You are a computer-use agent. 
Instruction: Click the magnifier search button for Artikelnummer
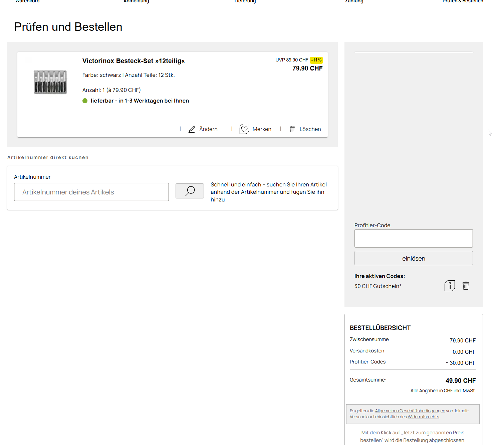(x=190, y=191)
